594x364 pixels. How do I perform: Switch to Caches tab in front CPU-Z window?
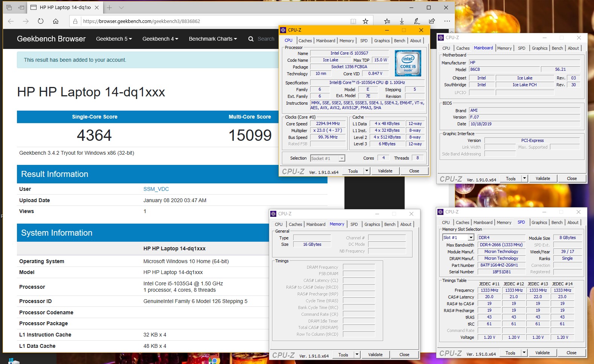pyautogui.click(x=305, y=41)
